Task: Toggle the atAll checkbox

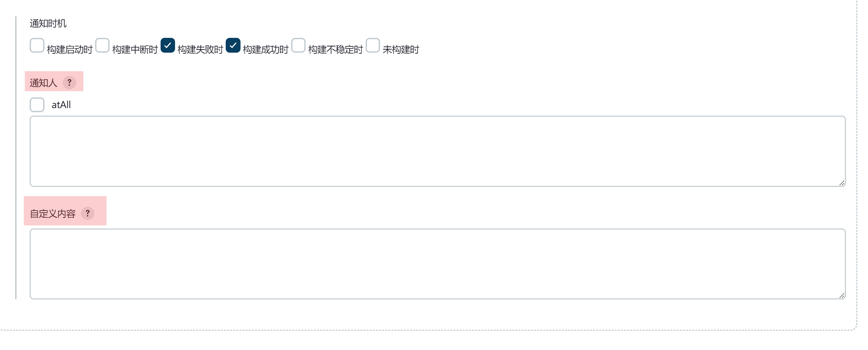Action: pos(37,105)
